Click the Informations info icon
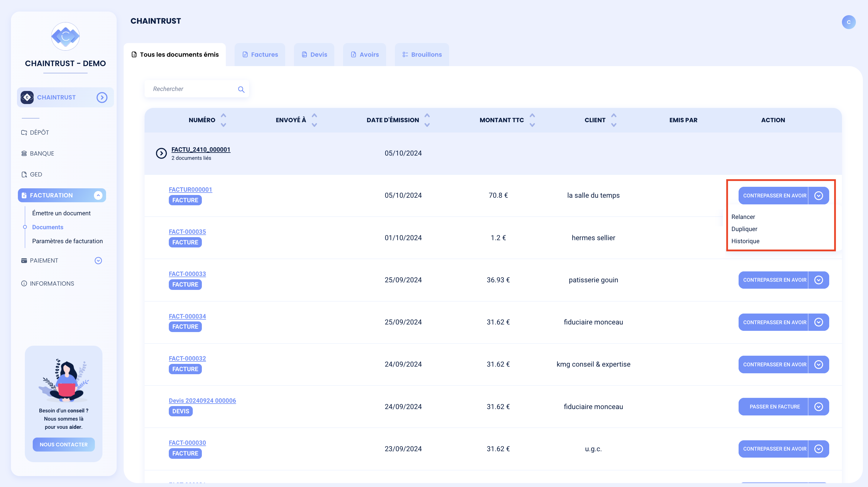This screenshot has width=868, height=487. click(24, 284)
